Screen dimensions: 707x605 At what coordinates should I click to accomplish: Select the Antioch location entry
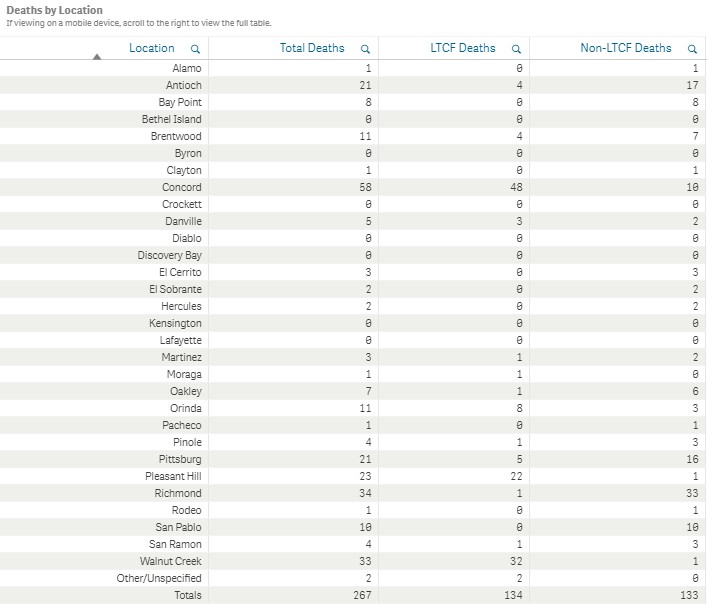click(183, 85)
